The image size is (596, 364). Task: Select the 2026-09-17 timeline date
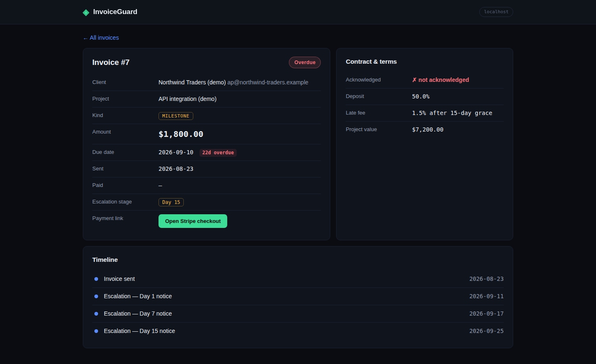click(x=486, y=314)
